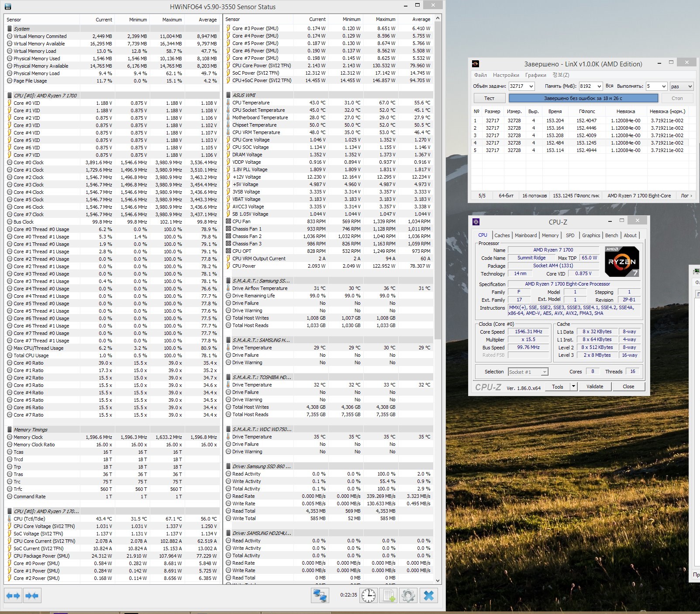700x614 pixels.
Task: Click the CPU Fan sensor icon
Action: (x=228, y=221)
